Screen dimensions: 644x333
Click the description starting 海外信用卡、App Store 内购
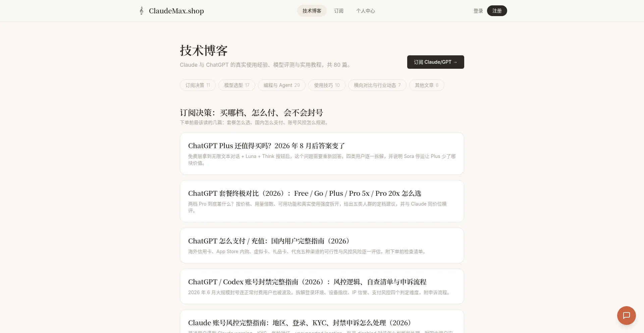[x=308, y=252]
